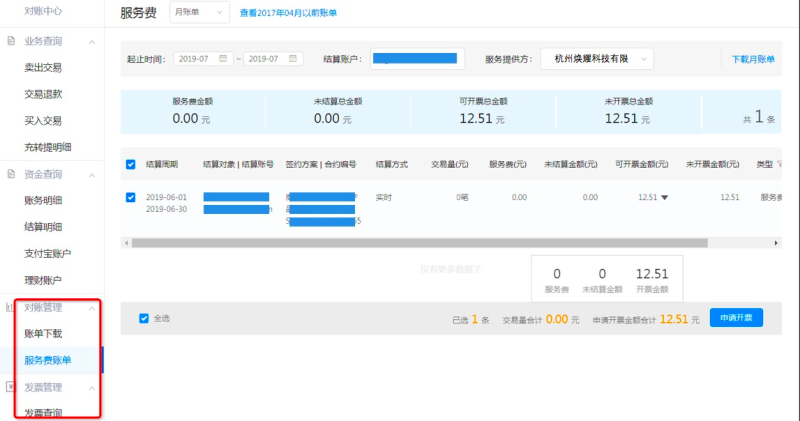Open 理财账户 in sidebar
This screenshot has width=800, height=421.
(x=43, y=280)
